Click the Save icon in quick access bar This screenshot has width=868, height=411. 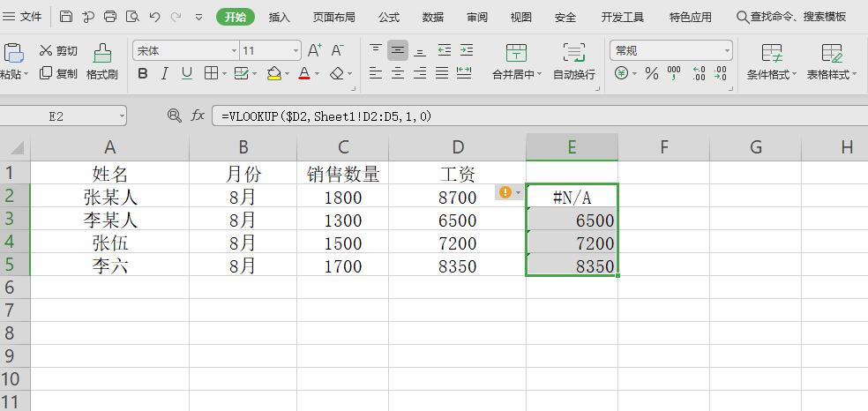66,17
